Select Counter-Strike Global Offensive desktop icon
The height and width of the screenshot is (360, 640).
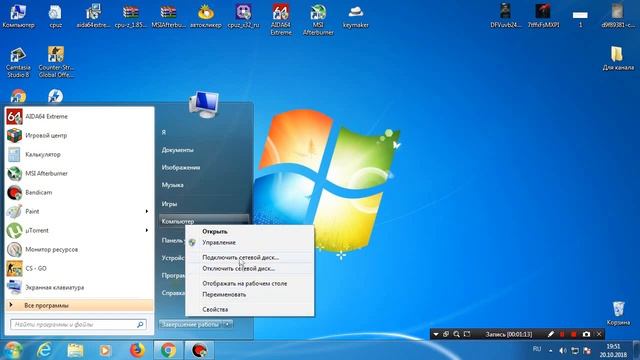pyautogui.click(x=56, y=62)
